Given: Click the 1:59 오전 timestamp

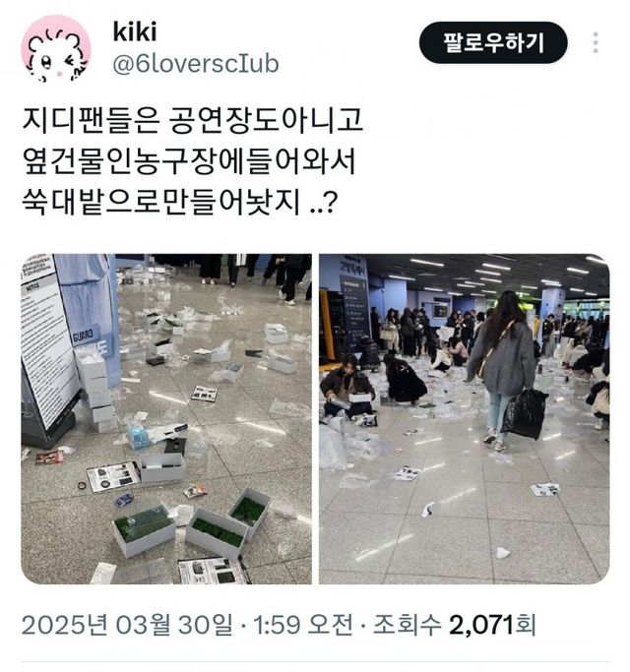Looking at the screenshot, I should pyautogui.click(x=303, y=625).
